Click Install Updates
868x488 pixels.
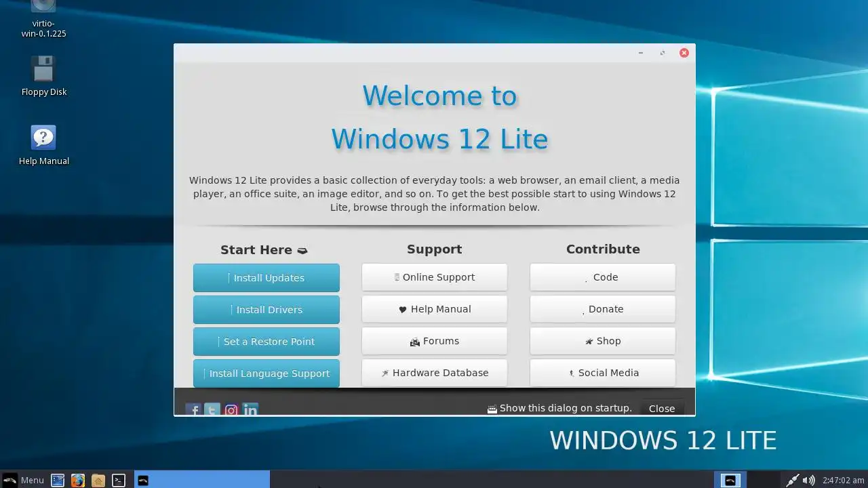[267, 278]
